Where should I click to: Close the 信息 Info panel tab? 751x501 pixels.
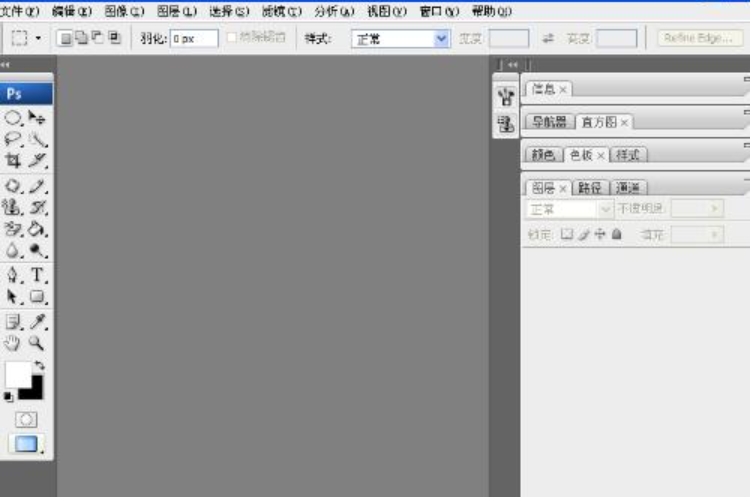click(x=563, y=90)
